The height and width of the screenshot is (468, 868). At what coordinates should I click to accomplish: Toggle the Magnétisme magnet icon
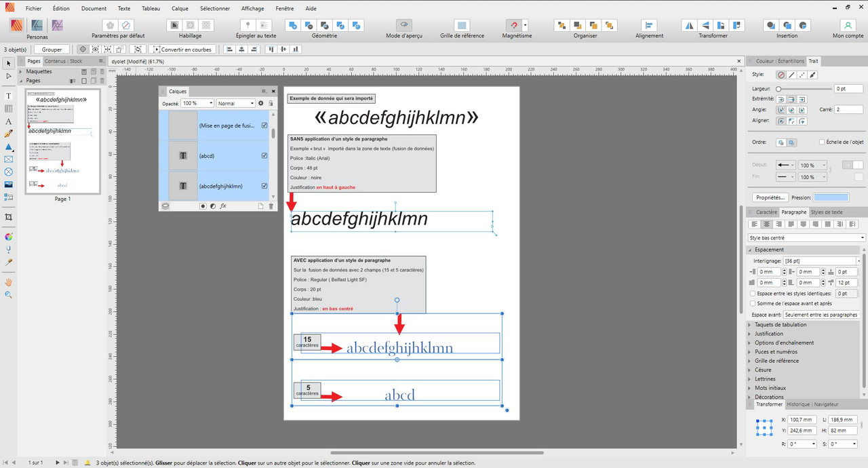[x=515, y=25]
